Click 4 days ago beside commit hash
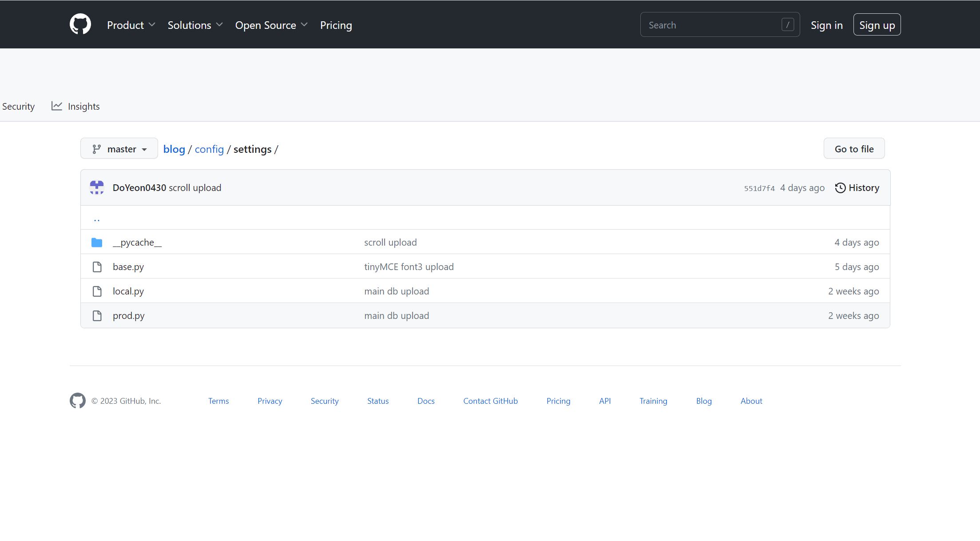Image resolution: width=980 pixels, height=541 pixels. tap(802, 187)
